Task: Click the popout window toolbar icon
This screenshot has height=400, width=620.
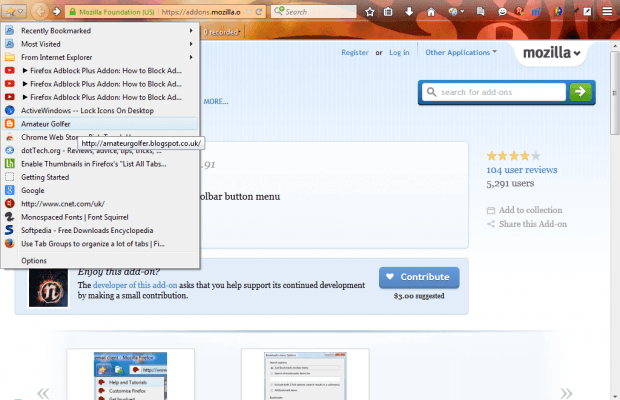Action: [x=588, y=11]
